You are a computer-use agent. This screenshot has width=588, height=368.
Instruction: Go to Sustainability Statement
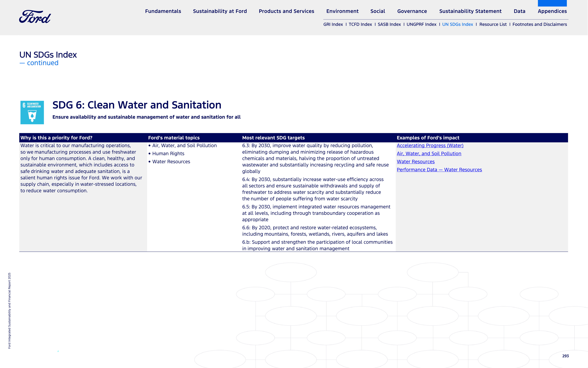point(470,11)
